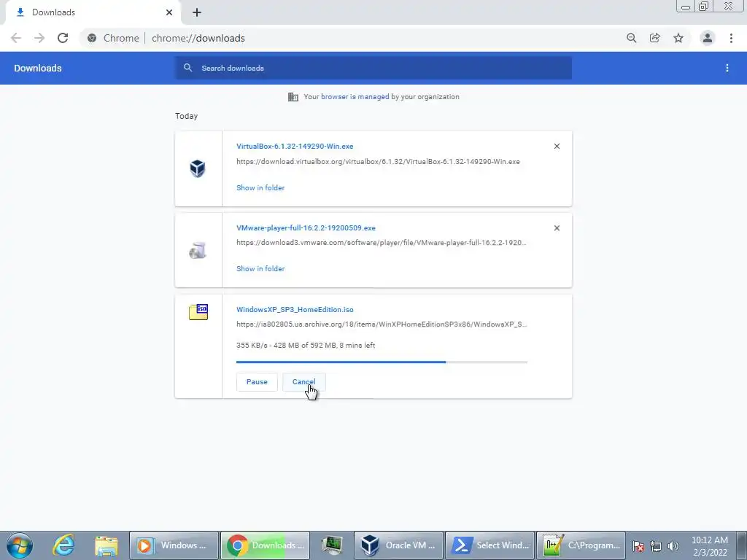
Task: Click the Chrome Downloads taskbar button
Action: [266, 545]
